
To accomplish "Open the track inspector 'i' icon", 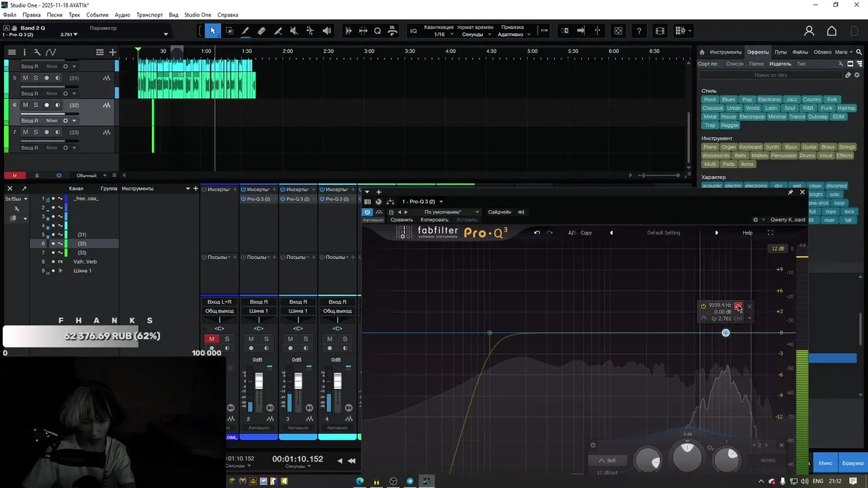I will coord(24,52).
